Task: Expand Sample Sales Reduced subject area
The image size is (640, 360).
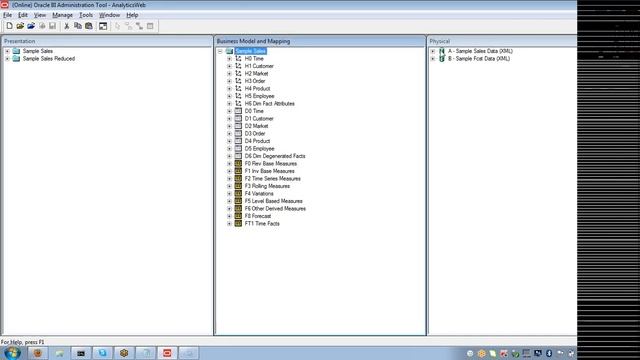Action: click(x=7, y=59)
